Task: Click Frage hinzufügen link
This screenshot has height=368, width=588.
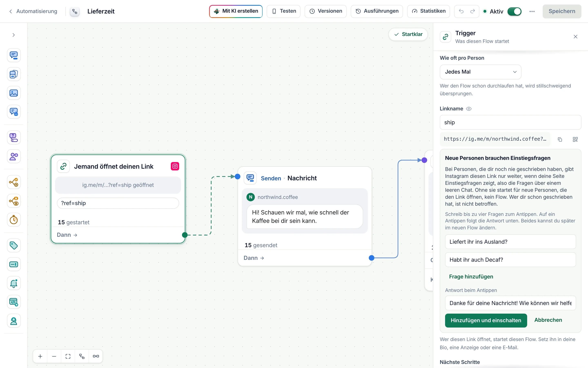Action: 471,277
